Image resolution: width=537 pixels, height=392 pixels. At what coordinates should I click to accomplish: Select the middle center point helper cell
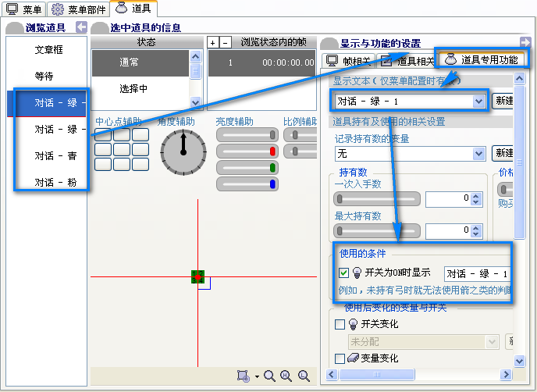pyautogui.click(x=122, y=150)
